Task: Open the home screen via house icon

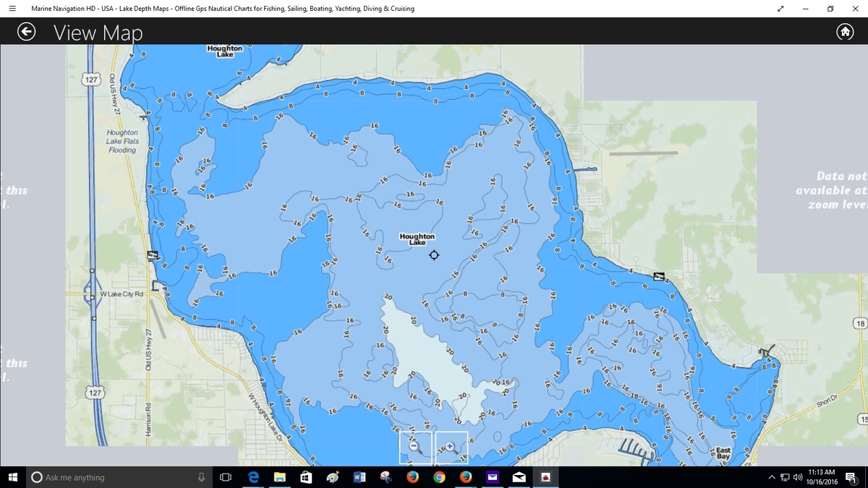Action: coord(844,32)
